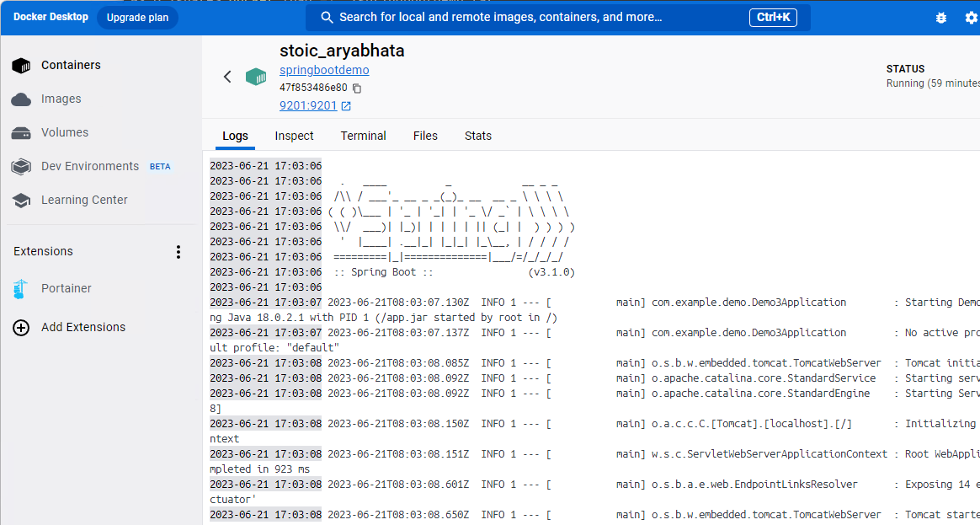980x525 pixels.
Task: Open port 9201 external link icon
Action: coord(346,106)
